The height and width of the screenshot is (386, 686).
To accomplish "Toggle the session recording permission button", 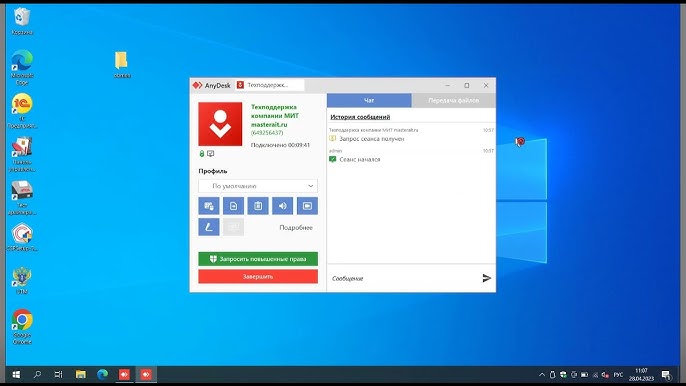I will (x=308, y=206).
